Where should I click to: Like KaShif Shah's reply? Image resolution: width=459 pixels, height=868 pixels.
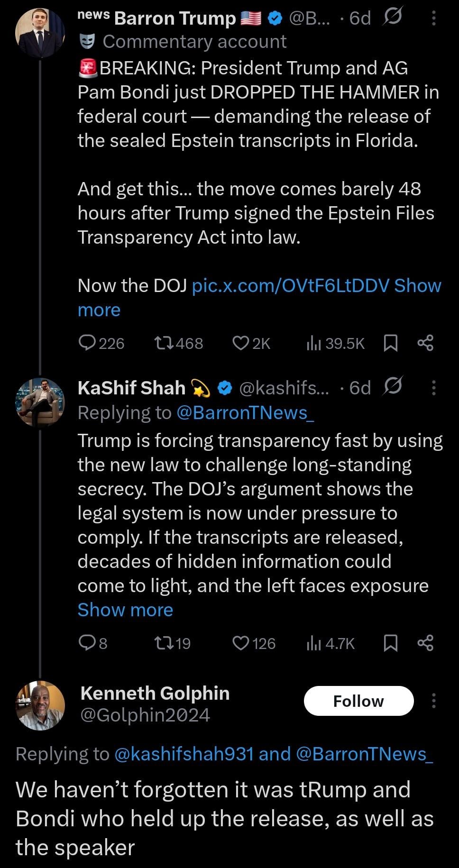pos(241,643)
